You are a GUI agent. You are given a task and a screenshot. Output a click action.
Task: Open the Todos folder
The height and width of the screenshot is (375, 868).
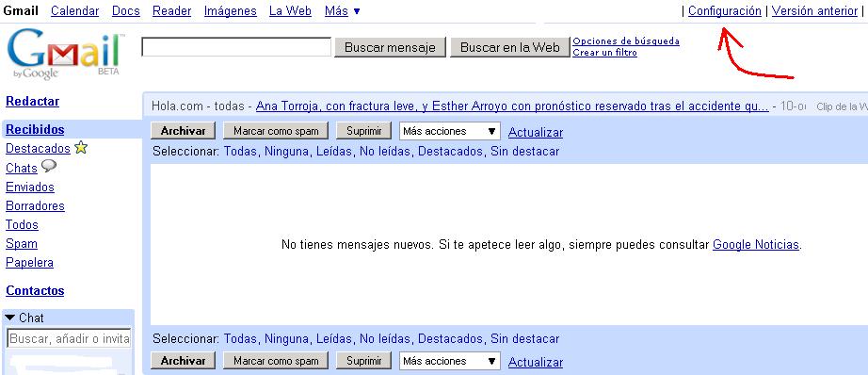[x=22, y=224]
